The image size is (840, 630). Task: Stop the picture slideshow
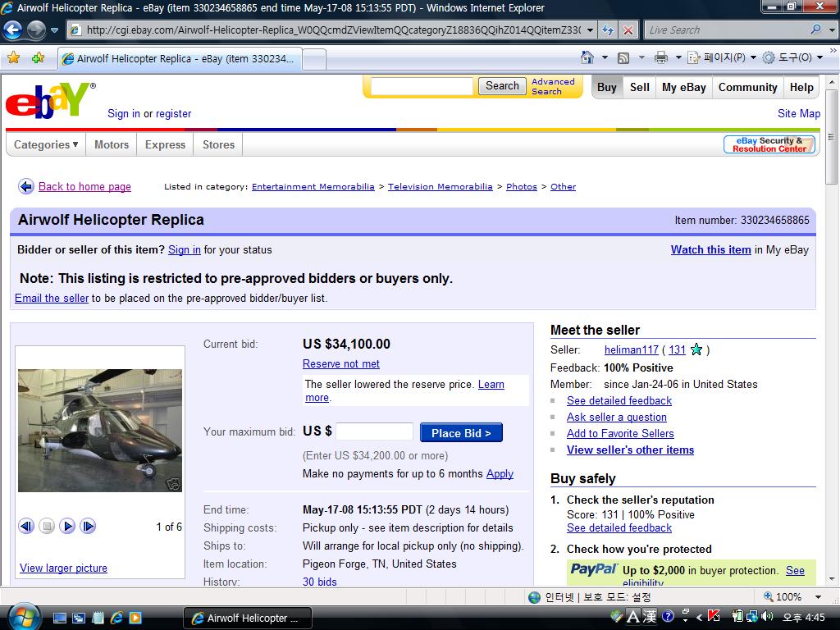pyautogui.click(x=47, y=526)
